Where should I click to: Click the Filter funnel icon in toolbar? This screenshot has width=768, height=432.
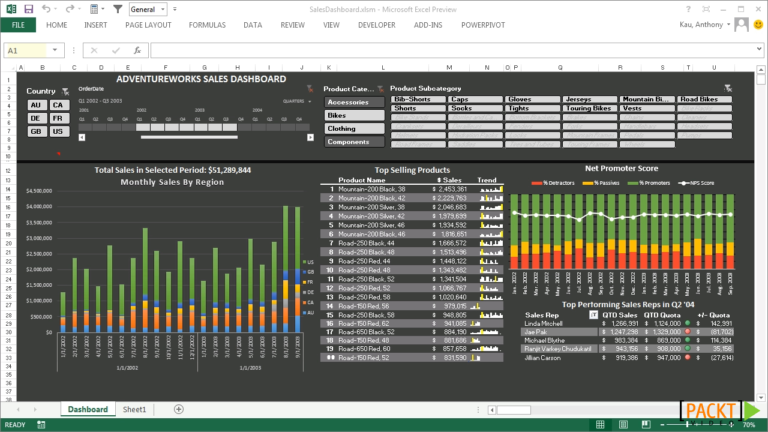pos(118,9)
